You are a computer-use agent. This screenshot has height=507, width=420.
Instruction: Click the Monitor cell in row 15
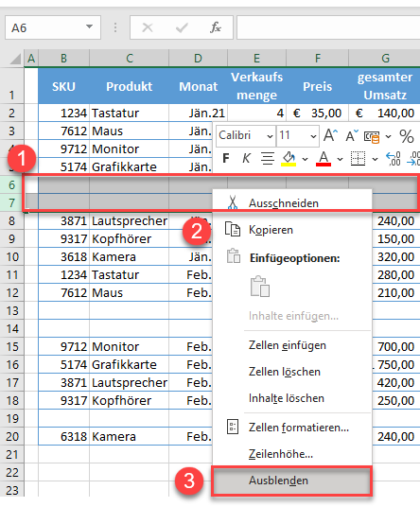click(x=129, y=346)
